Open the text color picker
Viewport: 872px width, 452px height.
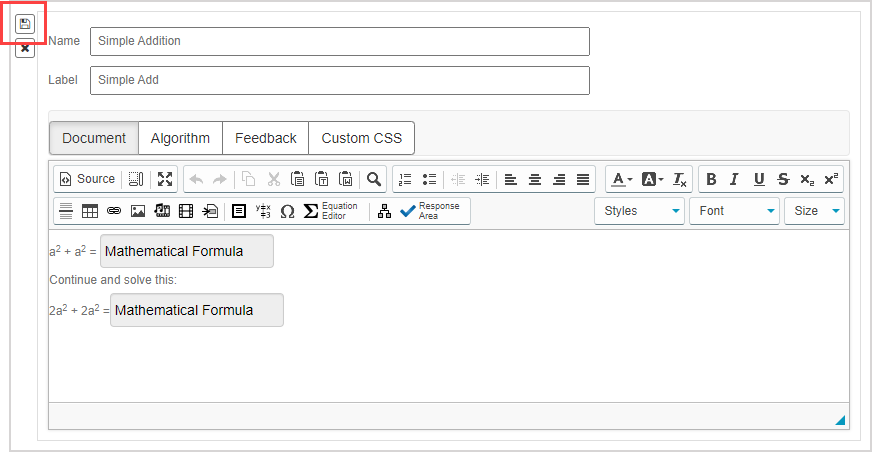pos(621,179)
